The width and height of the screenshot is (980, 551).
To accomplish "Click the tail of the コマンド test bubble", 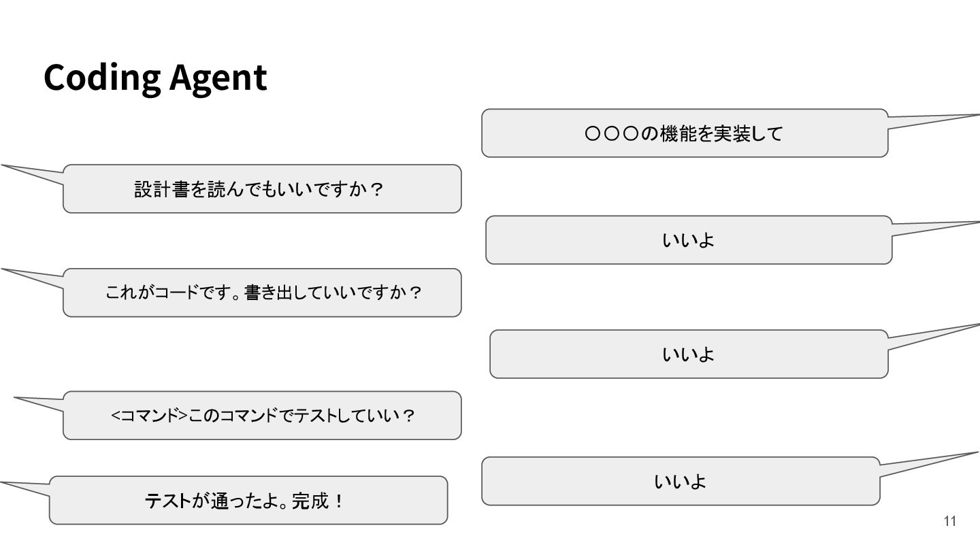I will 41,403.
